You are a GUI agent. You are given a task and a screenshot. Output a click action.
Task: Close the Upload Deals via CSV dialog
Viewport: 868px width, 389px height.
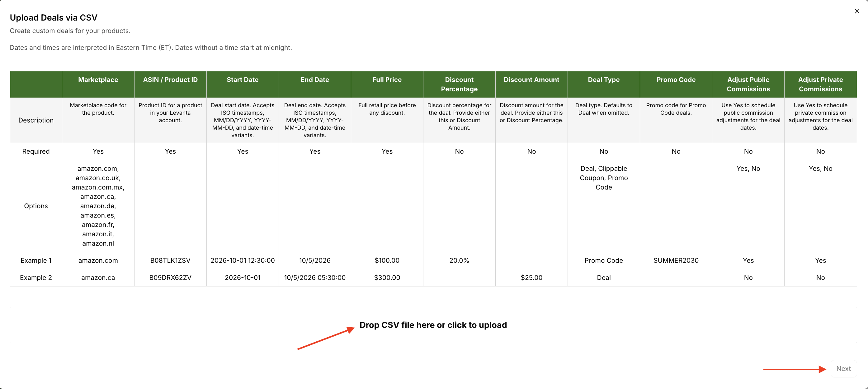[x=857, y=11]
